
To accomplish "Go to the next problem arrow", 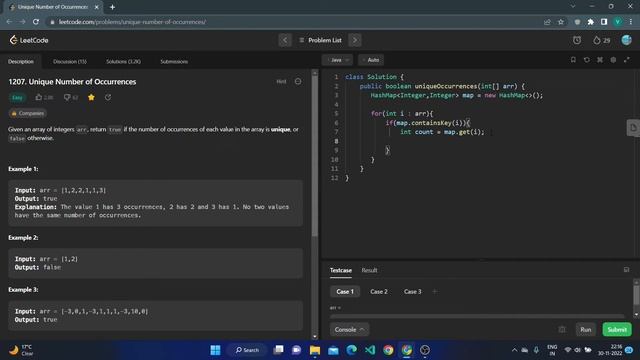I will [355, 40].
